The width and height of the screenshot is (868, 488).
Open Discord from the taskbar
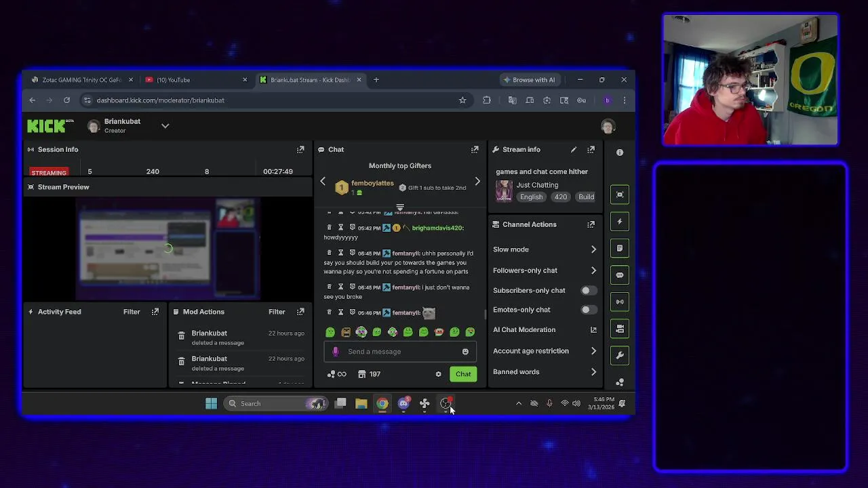point(403,404)
